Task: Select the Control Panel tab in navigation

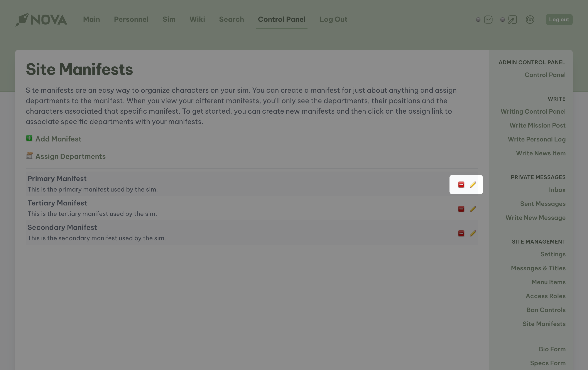Action: 281,20
